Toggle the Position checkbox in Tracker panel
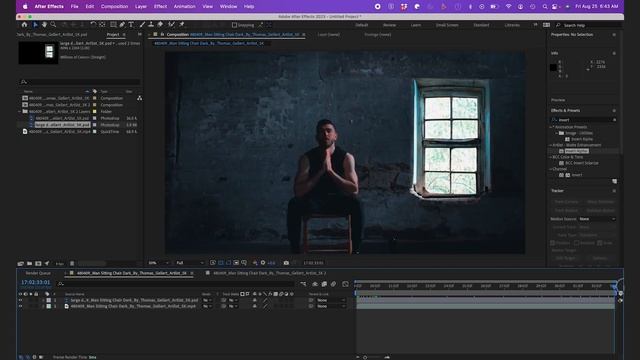 tap(552, 243)
